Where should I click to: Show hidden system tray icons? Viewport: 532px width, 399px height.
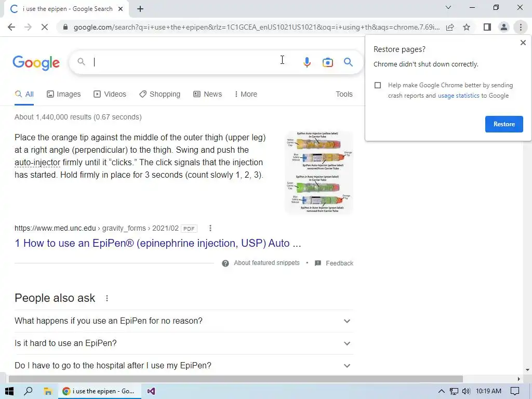(x=441, y=391)
